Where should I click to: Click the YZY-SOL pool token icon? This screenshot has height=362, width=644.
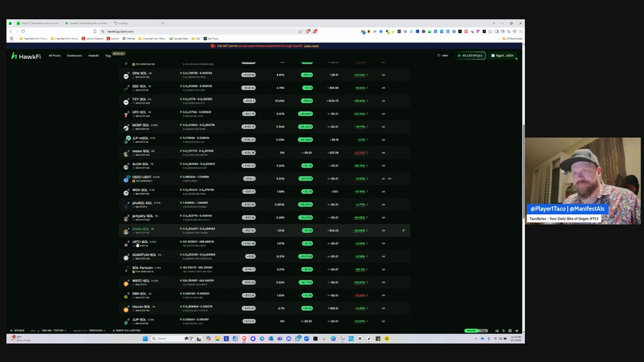pos(126,101)
